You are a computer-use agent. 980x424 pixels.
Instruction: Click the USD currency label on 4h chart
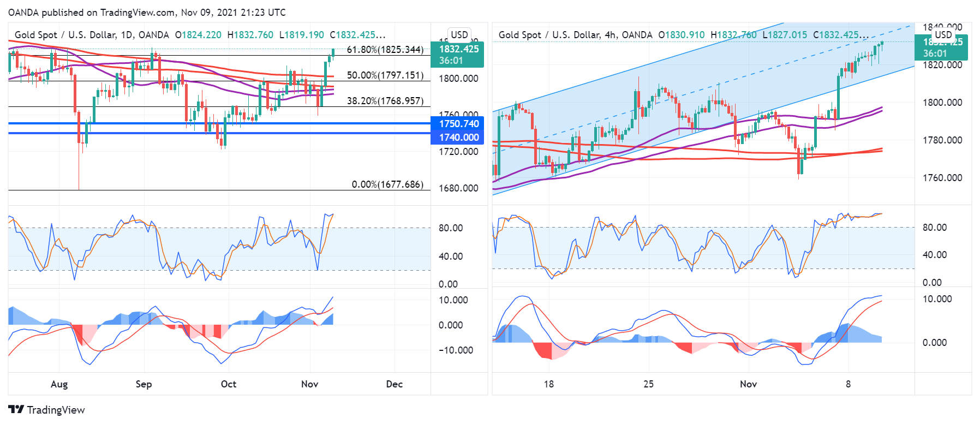click(943, 34)
